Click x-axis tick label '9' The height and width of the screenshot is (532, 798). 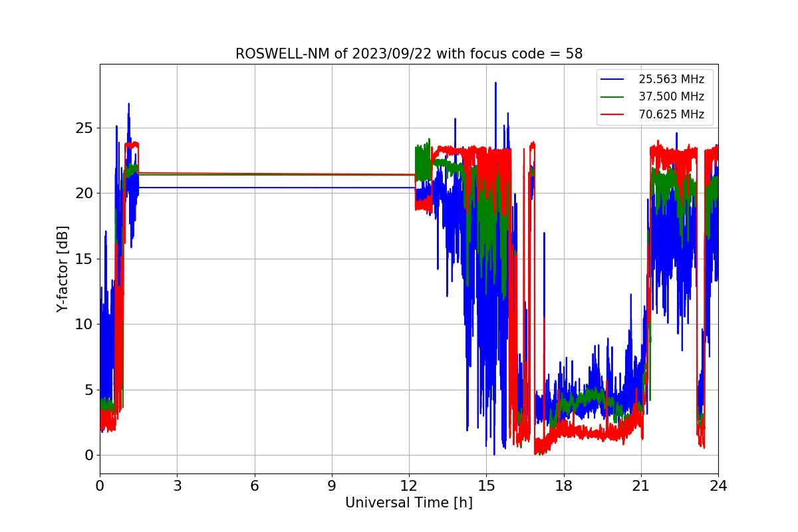coord(332,486)
